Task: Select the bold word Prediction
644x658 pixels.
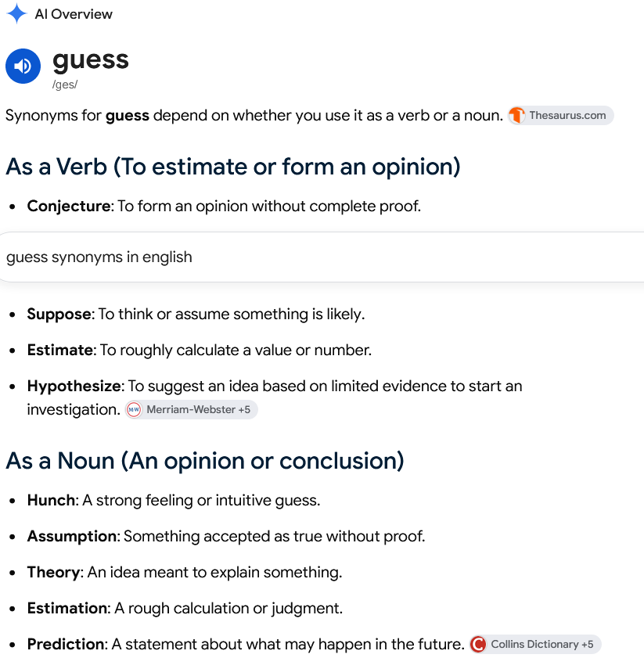Action: click(x=66, y=644)
